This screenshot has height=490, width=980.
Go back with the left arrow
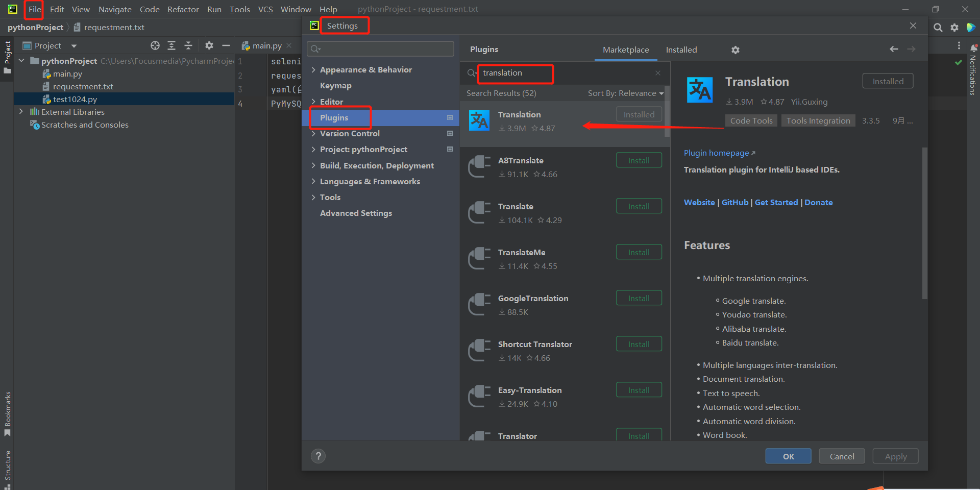pos(894,49)
